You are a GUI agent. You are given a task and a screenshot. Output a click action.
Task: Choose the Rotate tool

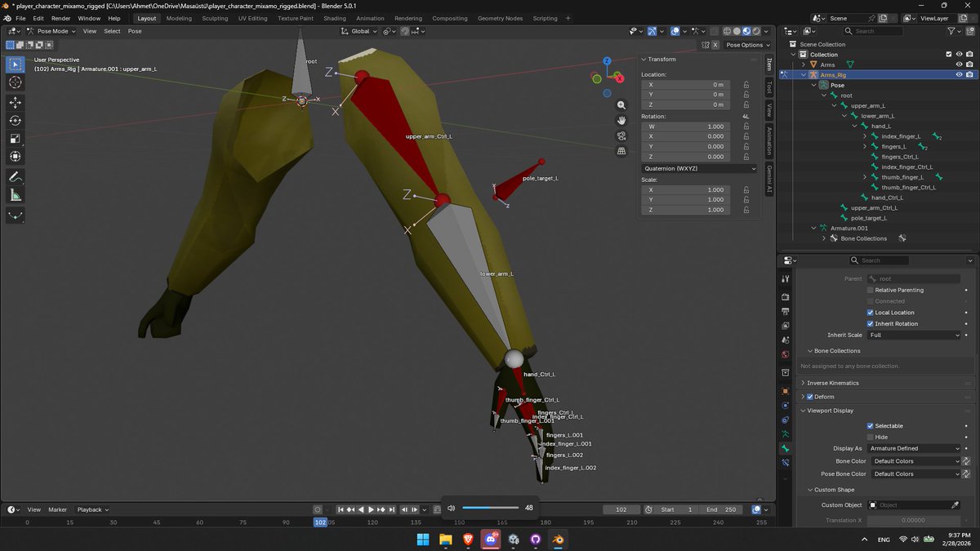point(16,120)
